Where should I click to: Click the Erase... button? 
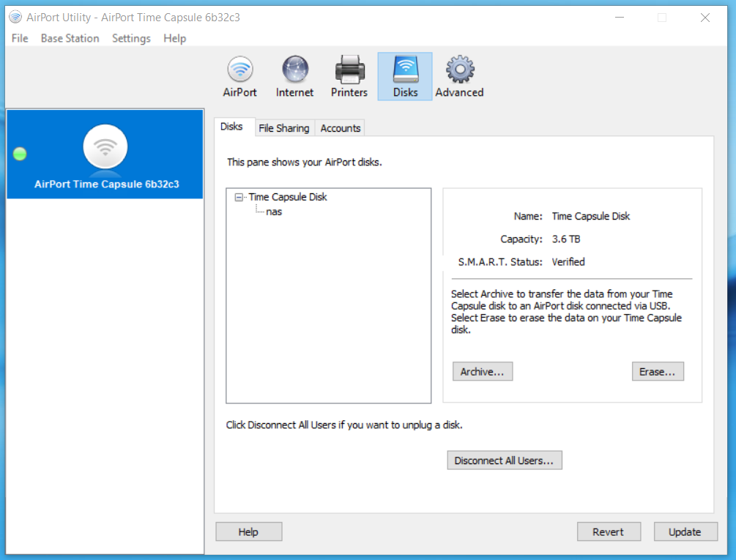(658, 371)
